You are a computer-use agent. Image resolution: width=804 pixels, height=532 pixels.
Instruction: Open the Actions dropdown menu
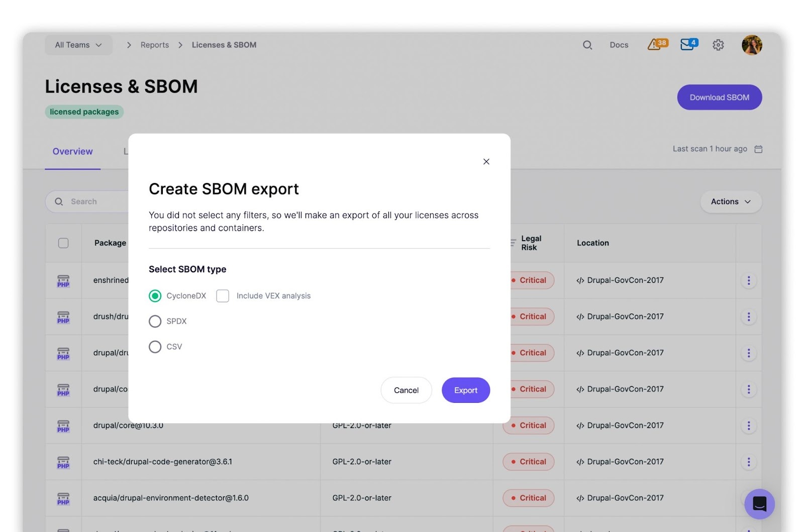[x=731, y=202]
